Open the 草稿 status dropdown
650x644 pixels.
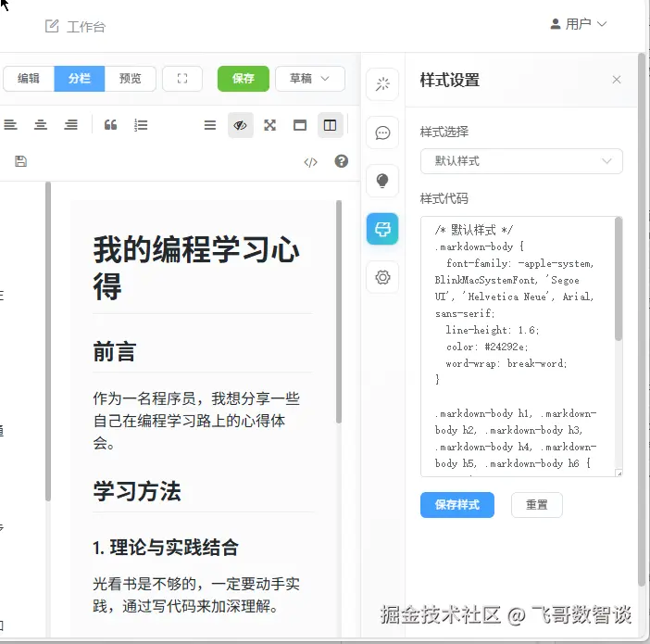click(x=309, y=79)
